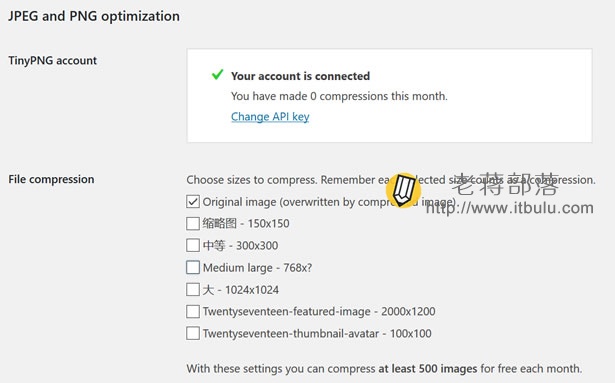Click the 0 compressions this month message
The image size is (615, 383).
pos(339,96)
